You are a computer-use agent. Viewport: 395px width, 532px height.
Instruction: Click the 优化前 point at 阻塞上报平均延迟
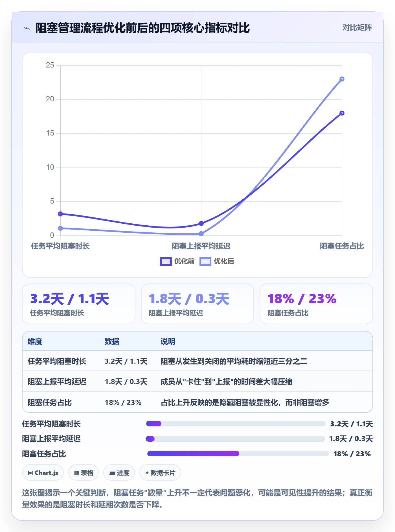[201, 223]
